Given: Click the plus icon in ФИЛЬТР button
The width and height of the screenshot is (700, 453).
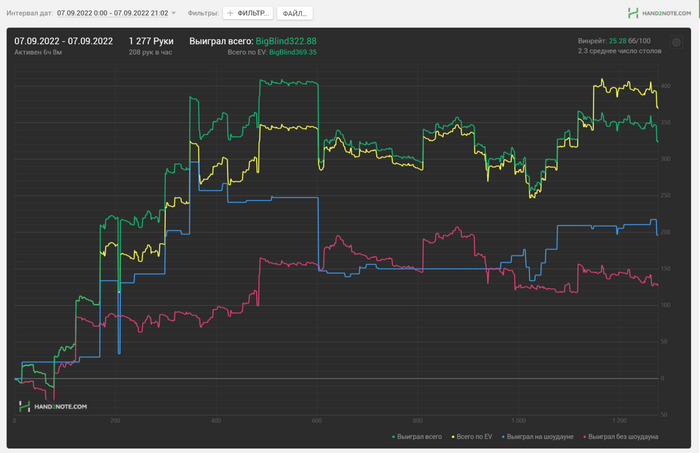Looking at the screenshot, I should (x=230, y=13).
